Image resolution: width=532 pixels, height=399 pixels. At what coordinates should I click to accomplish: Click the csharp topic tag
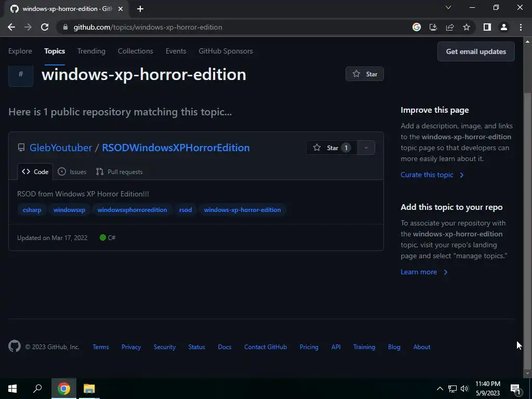click(32, 210)
